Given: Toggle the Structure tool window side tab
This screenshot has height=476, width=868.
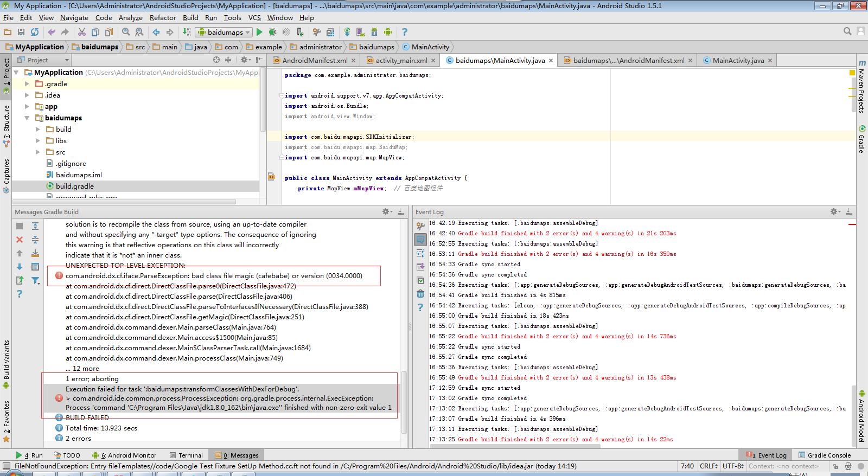Looking at the screenshot, I should tap(6, 126).
